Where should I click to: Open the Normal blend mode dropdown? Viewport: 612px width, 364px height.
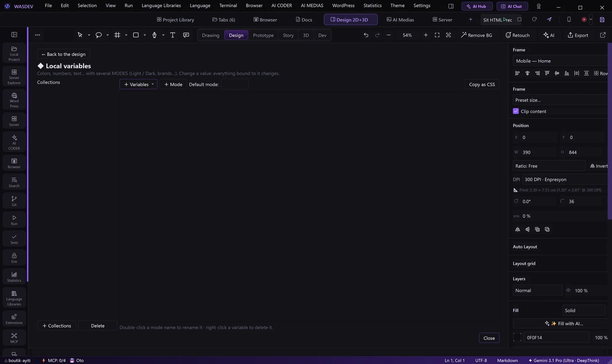click(x=538, y=290)
